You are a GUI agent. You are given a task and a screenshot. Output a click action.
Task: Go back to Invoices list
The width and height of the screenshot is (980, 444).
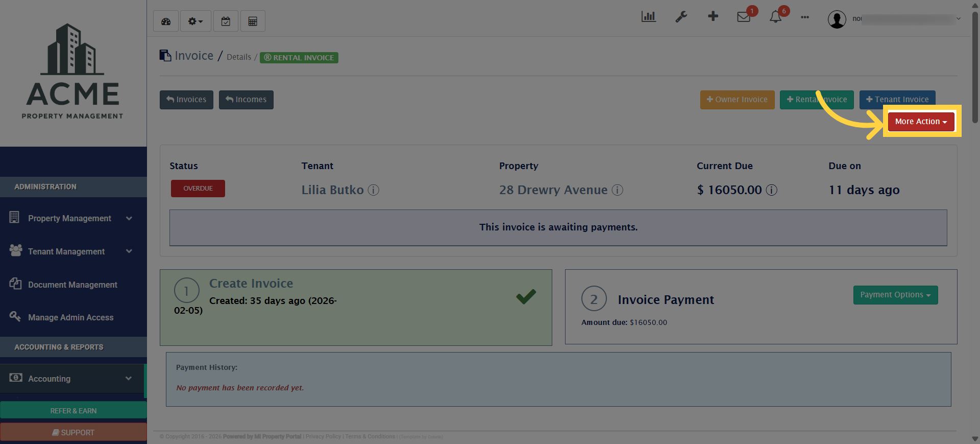pos(186,100)
